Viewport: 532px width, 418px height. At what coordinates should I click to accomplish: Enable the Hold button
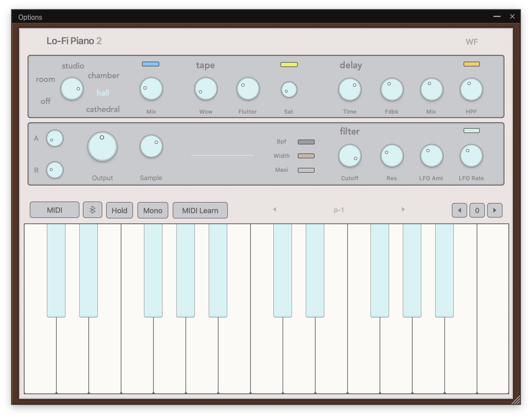119,210
